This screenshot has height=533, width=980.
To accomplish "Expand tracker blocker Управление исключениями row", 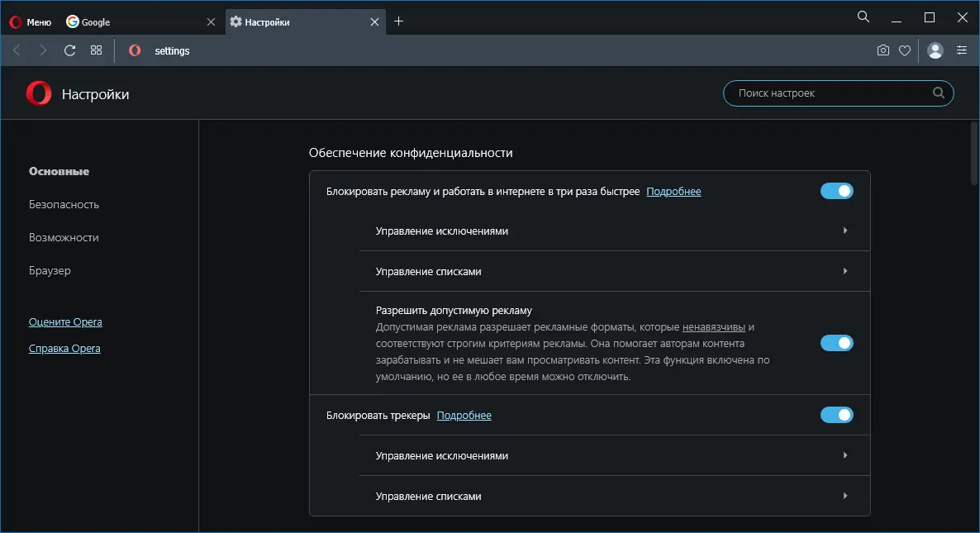I will (x=614, y=456).
